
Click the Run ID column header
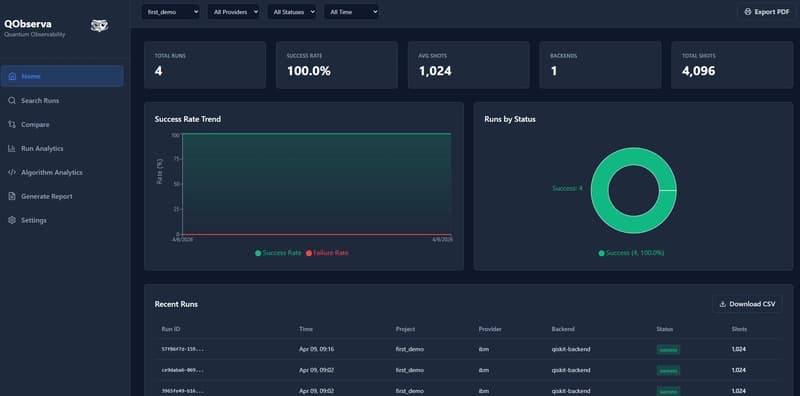[171, 329]
